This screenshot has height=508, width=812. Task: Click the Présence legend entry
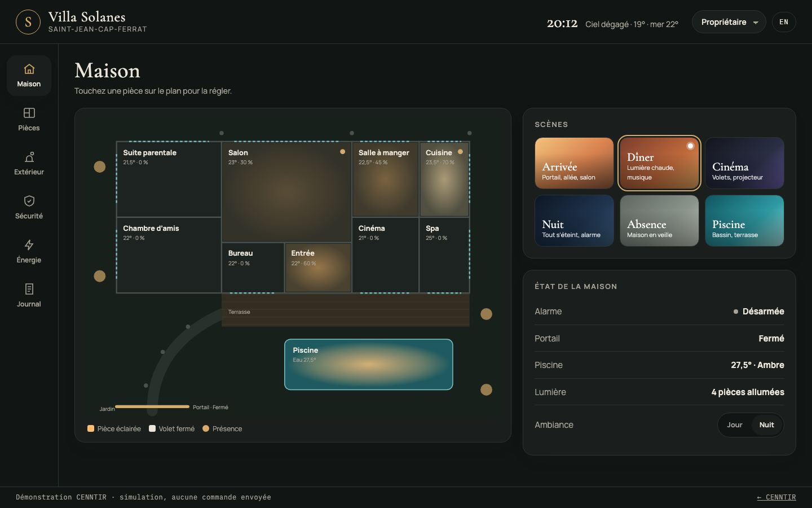222,429
